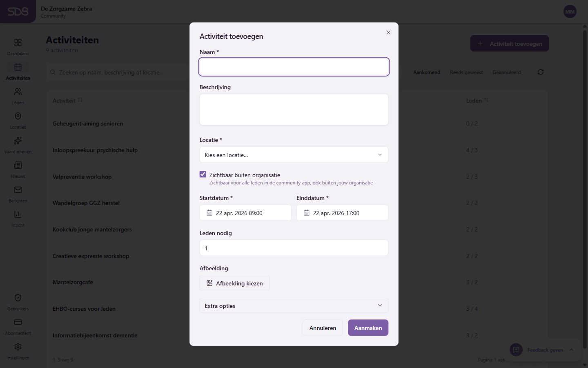588x368 pixels.
Task: Uncheck Zichtbaar buiten organisatie checkbox
Action: 203,175
